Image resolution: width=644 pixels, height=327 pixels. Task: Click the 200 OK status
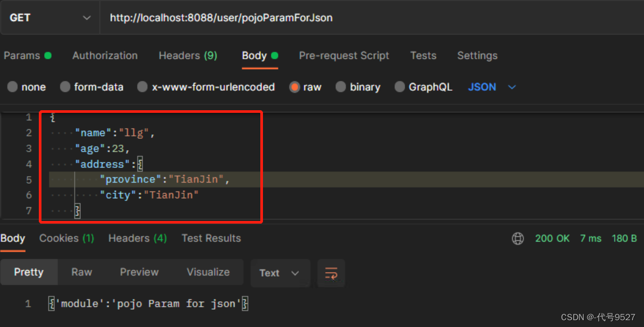pos(552,238)
